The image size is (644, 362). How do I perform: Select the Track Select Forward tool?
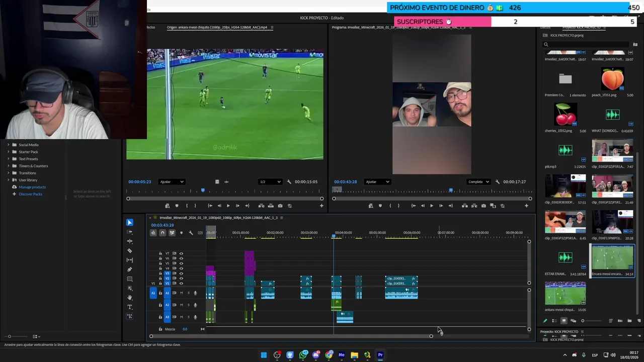pyautogui.click(x=129, y=232)
